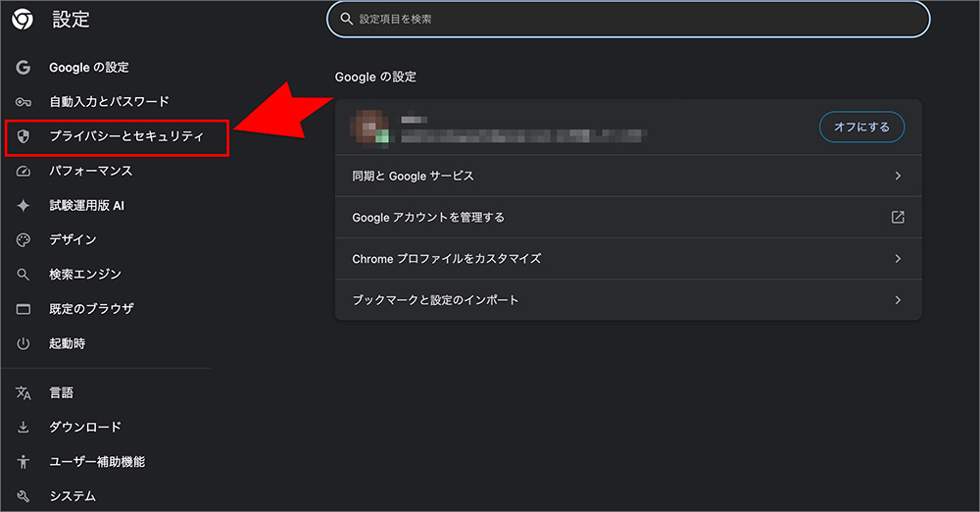Expand the 同期と Google サービス chevron
Image resolution: width=980 pixels, height=512 pixels.
click(x=898, y=176)
